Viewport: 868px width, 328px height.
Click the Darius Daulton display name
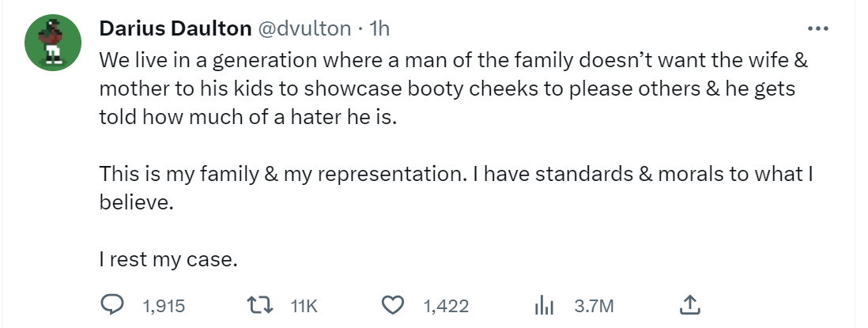(x=175, y=29)
